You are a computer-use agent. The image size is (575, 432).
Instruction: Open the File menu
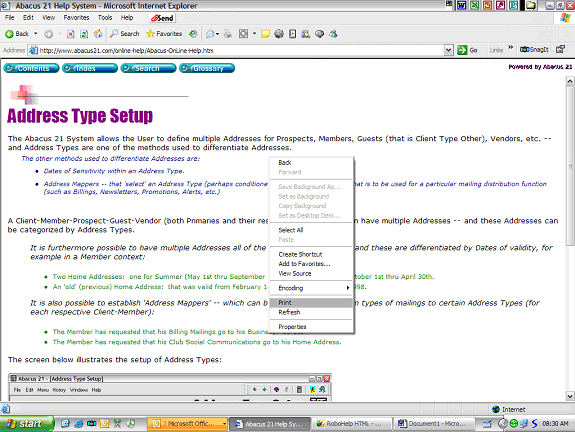pos(10,18)
